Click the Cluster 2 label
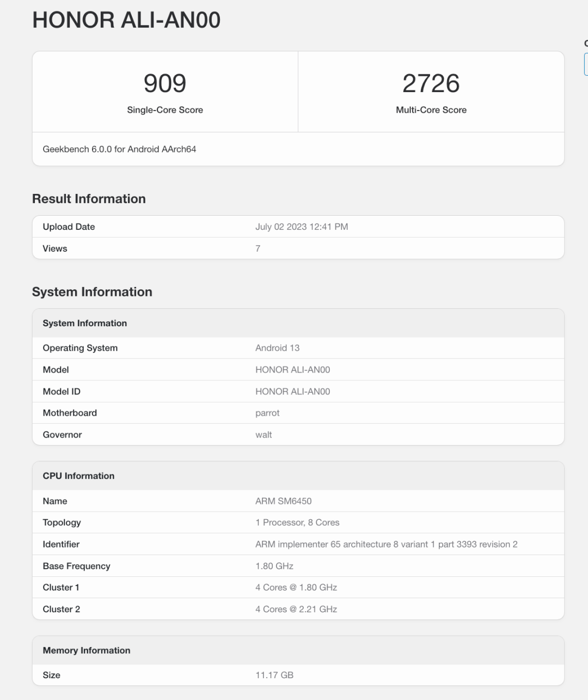The width and height of the screenshot is (588, 700). coord(61,609)
